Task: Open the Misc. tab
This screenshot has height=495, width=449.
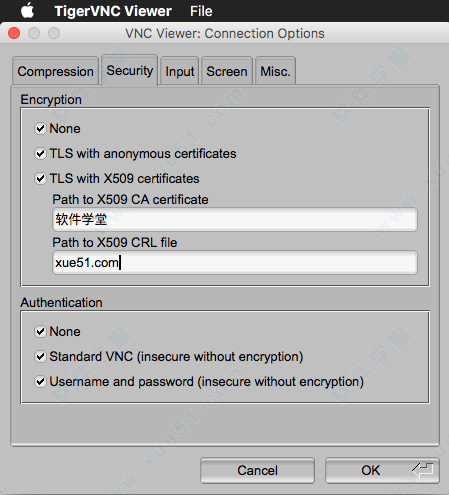Action: [x=275, y=71]
